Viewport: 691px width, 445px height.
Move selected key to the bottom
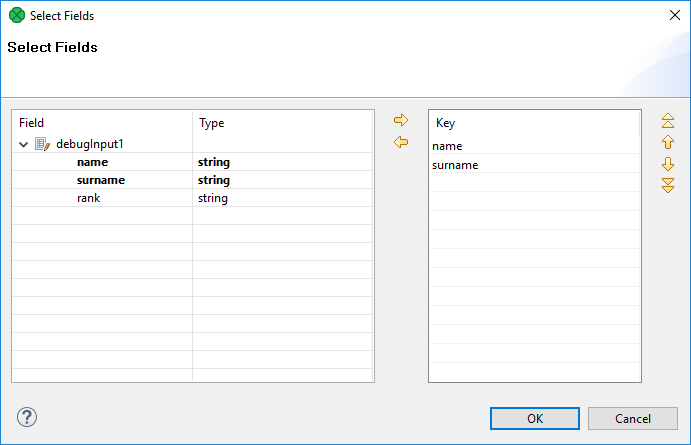point(668,184)
